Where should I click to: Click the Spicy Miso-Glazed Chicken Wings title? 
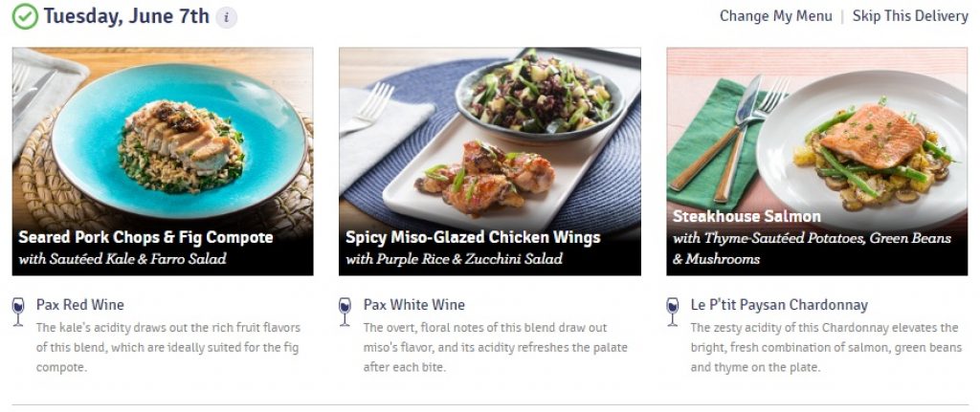pos(473,237)
